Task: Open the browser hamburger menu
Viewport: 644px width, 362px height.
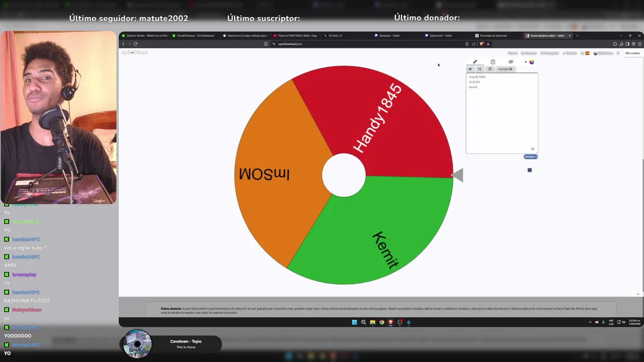Action: pos(639,44)
